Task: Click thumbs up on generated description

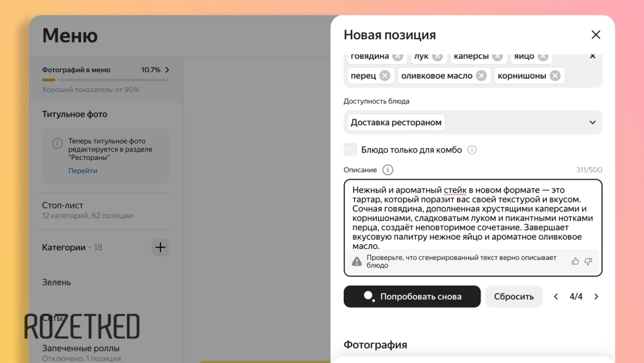Action: (x=575, y=261)
